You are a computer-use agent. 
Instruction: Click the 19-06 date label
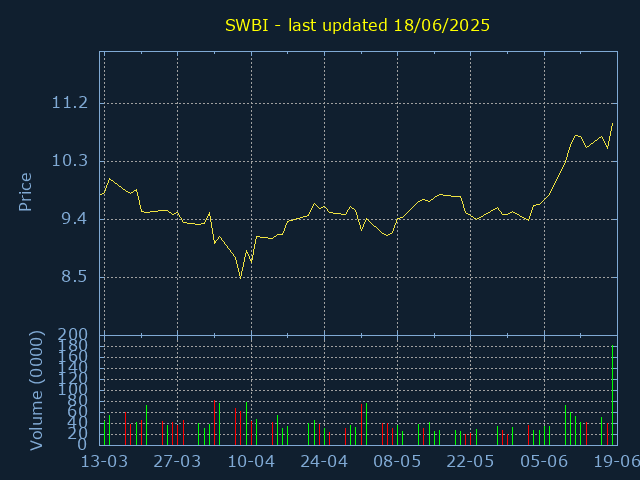coord(616,462)
